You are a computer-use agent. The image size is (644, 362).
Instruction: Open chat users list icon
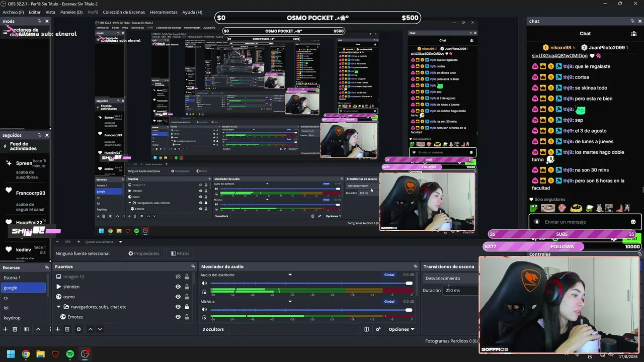(633, 34)
